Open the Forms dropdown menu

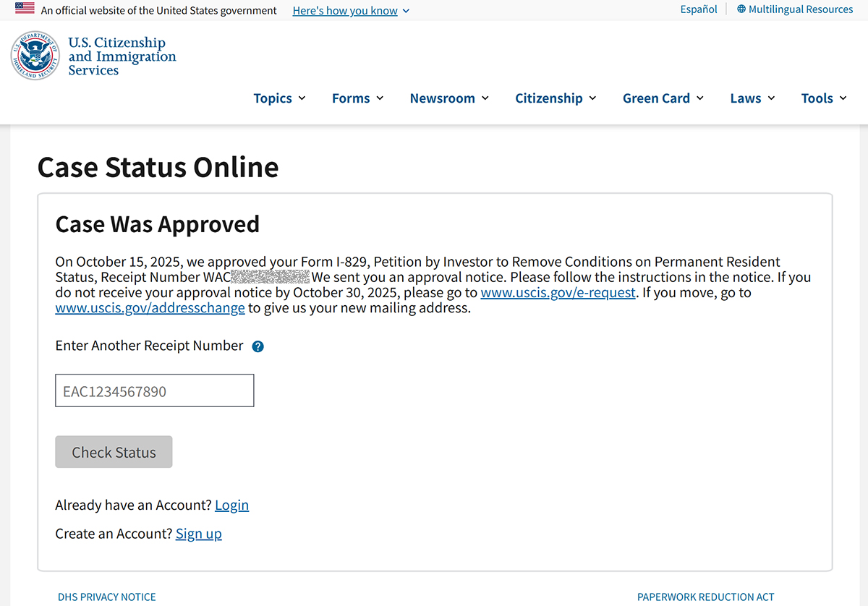[357, 98]
